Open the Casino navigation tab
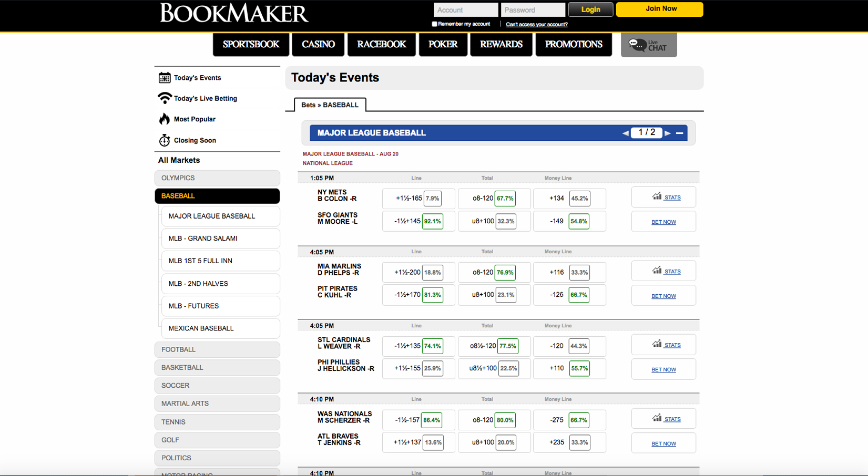 pos(318,45)
